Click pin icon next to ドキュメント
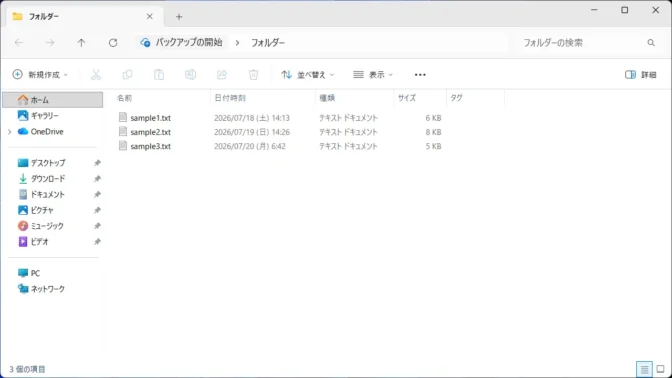Image resolution: width=672 pixels, height=378 pixels. click(x=97, y=194)
